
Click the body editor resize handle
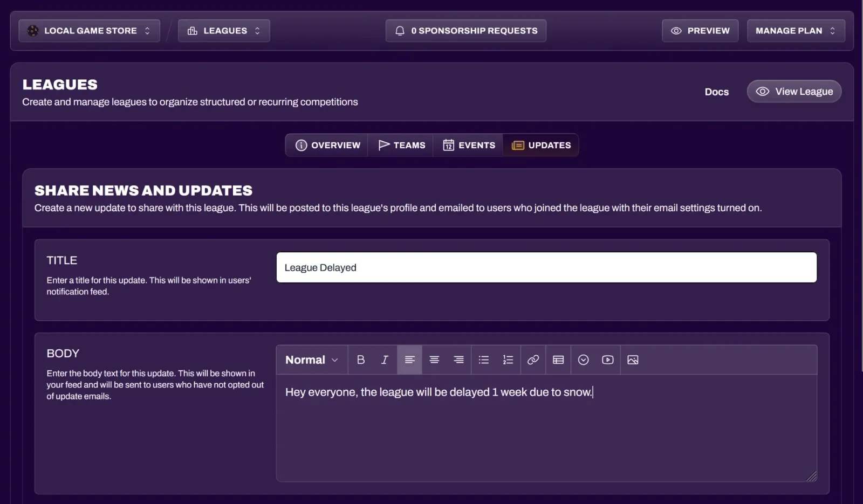coord(811,476)
